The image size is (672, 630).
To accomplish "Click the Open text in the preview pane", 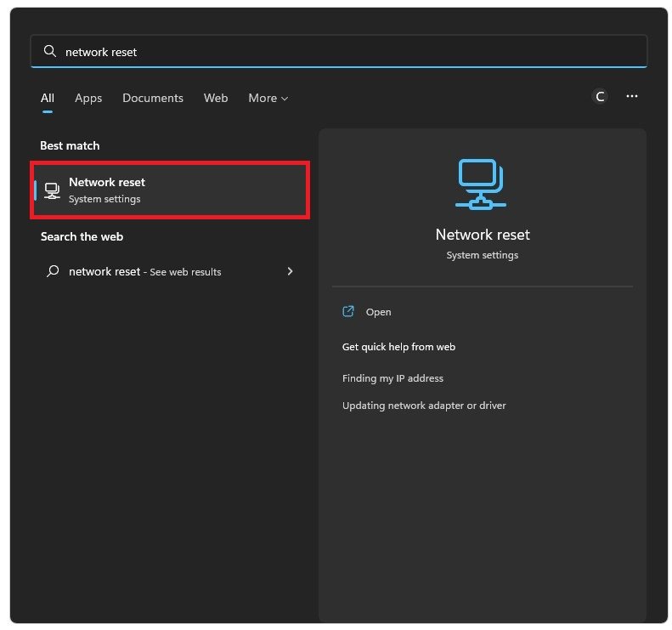I will [x=378, y=312].
